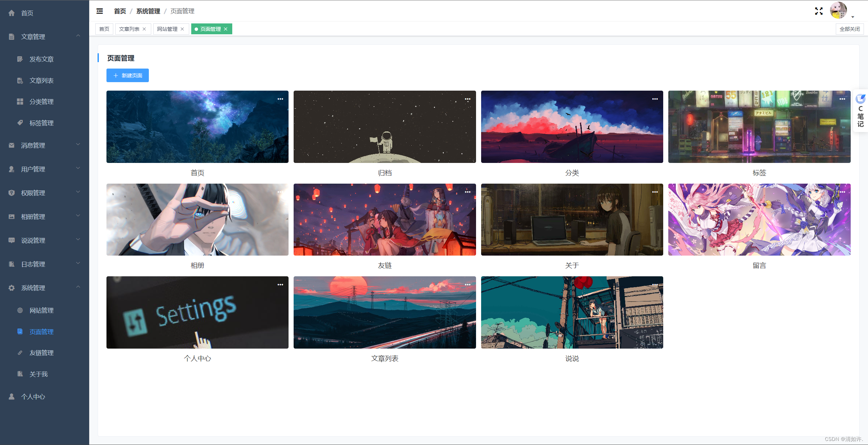Toggle the sidebar collapse hamburger icon
This screenshot has height=445, width=868.
(100, 11)
